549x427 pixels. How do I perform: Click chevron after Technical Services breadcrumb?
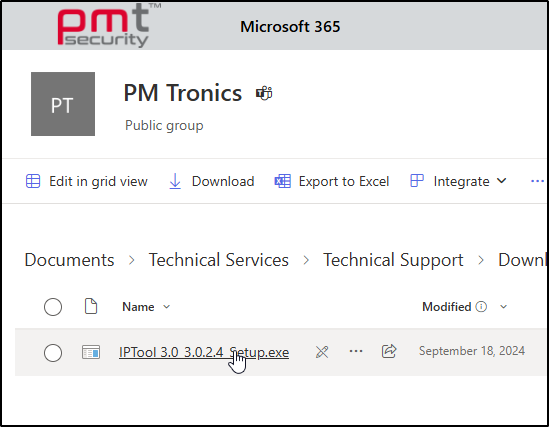(306, 260)
